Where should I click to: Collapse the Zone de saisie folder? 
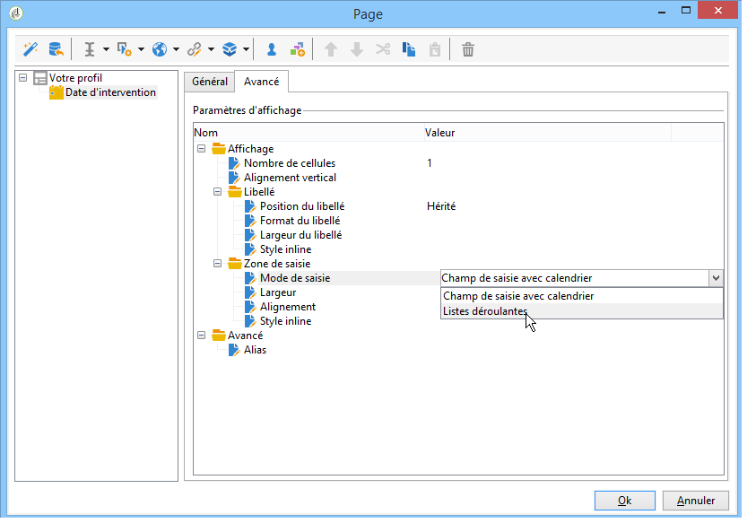pyautogui.click(x=217, y=264)
